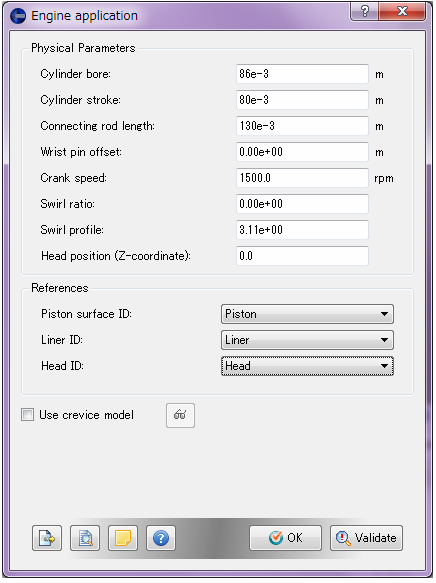Click the glasses icon beside crevice model
Screen dimensions: 436x583
[x=180, y=415]
